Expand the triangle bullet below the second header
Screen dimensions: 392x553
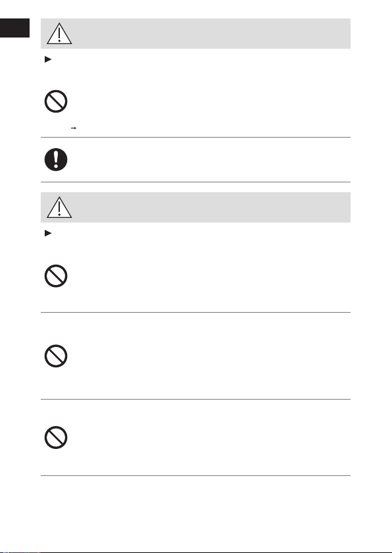tap(48, 233)
